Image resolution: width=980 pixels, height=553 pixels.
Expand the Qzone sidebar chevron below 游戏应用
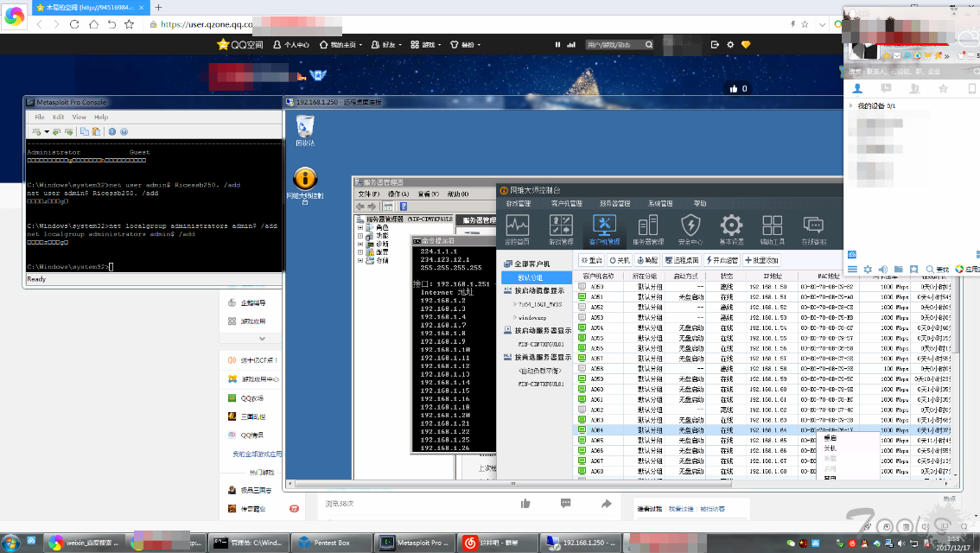tap(262, 338)
